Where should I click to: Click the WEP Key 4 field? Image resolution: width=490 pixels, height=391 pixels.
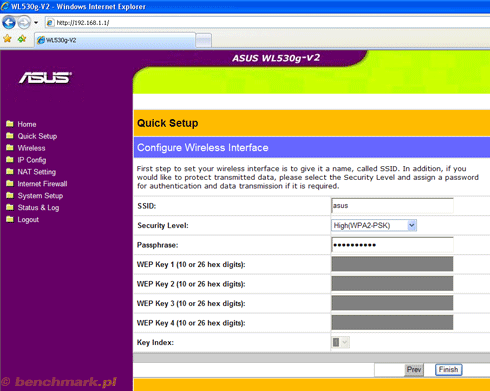392,322
